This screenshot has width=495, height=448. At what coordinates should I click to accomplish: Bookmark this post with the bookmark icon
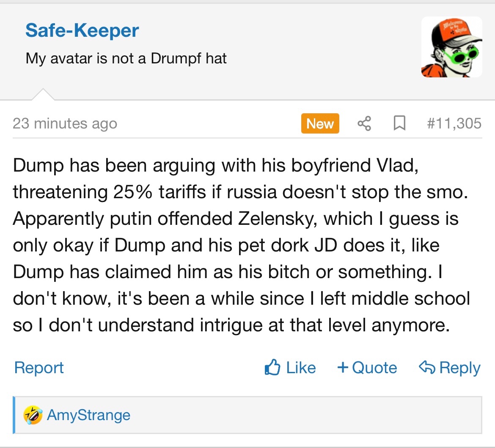pyautogui.click(x=398, y=123)
